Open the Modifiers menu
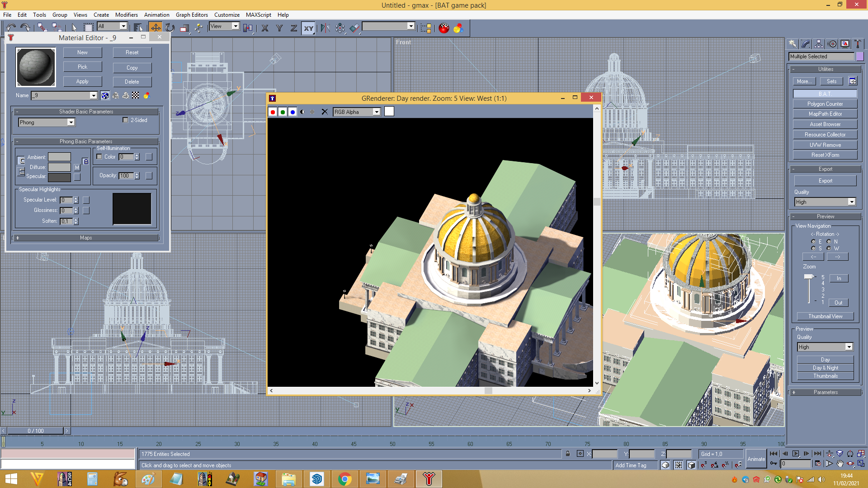 coord(127,15)
